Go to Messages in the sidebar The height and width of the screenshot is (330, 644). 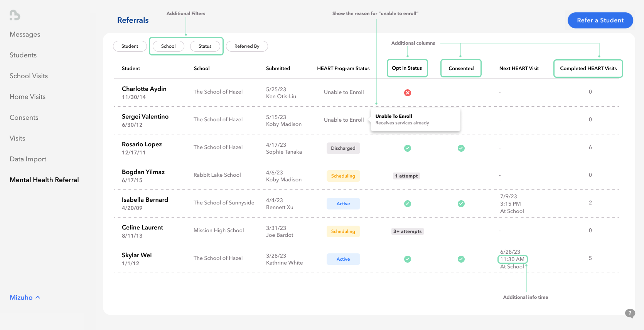tap(25, 34)
